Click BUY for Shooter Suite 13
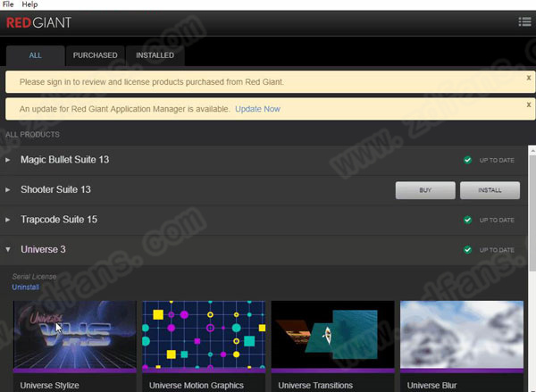This screenshot has width=536, height=392. (x=425, y=190)
